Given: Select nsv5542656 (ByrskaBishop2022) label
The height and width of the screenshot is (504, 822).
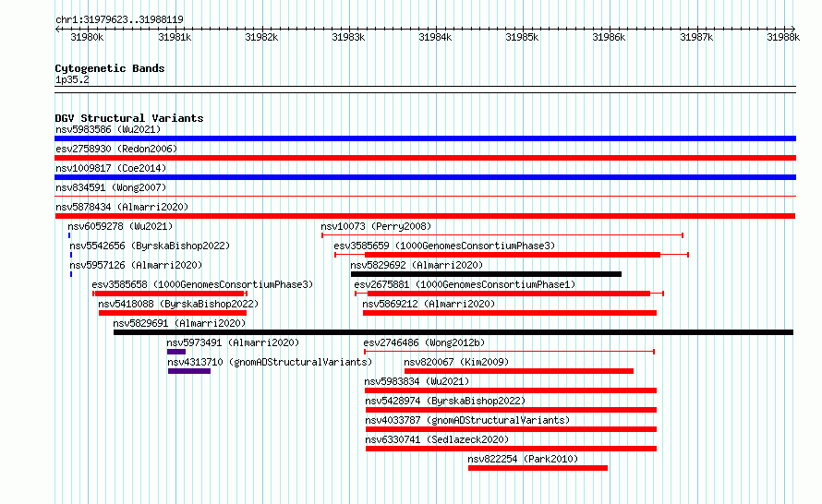Looking at the screenshot, I should click(150, 246).
